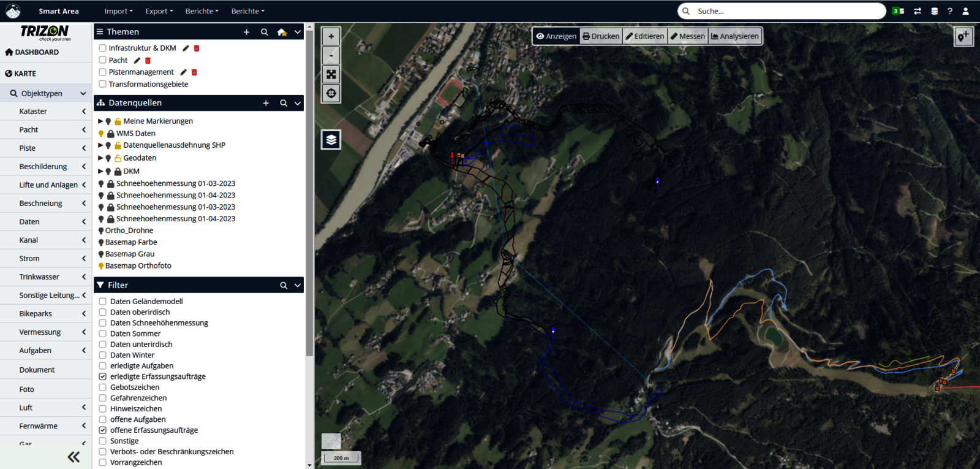The height and width of the screenshot is (469, 980).
Task: Open the Export menu
Action: tap(159, 11)
